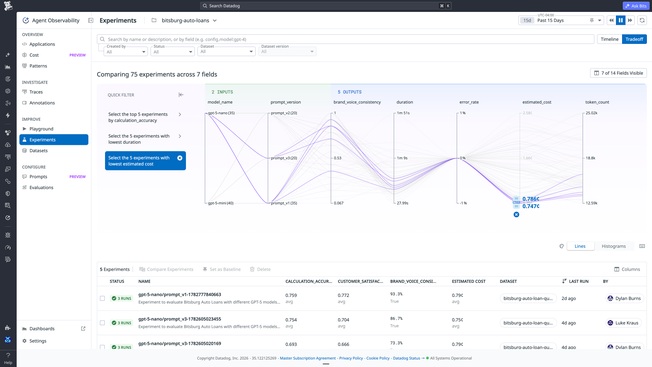
Task: Open the Created by filter dropdown
Action: (x=126, y=51)
